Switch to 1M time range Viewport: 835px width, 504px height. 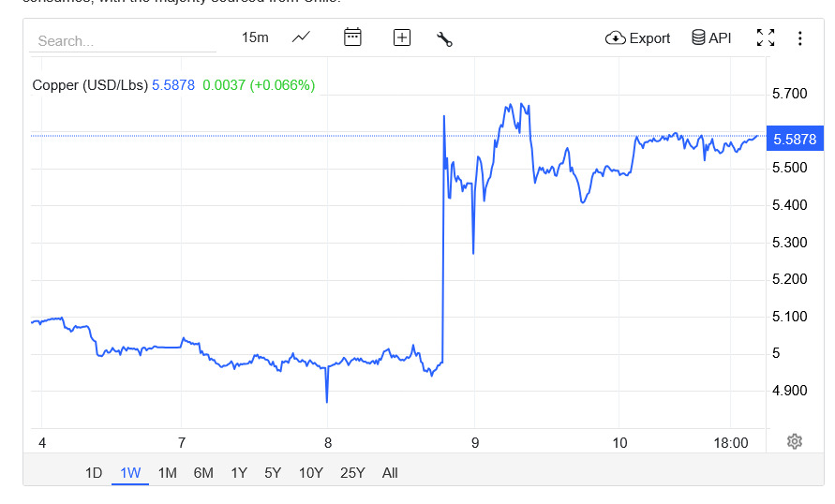click(x=167, y=473)
